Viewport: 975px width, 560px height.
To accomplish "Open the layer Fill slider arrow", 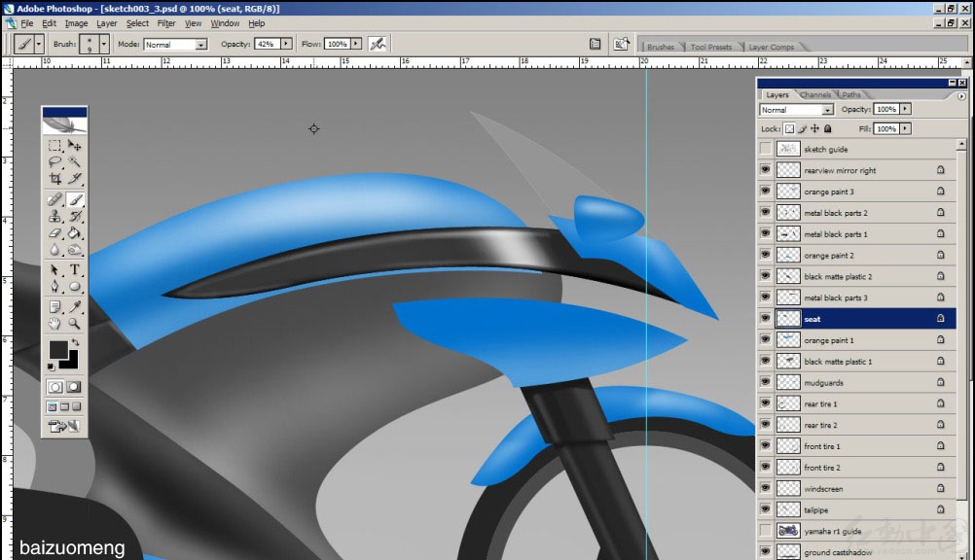I will click(x=905, y=128).
